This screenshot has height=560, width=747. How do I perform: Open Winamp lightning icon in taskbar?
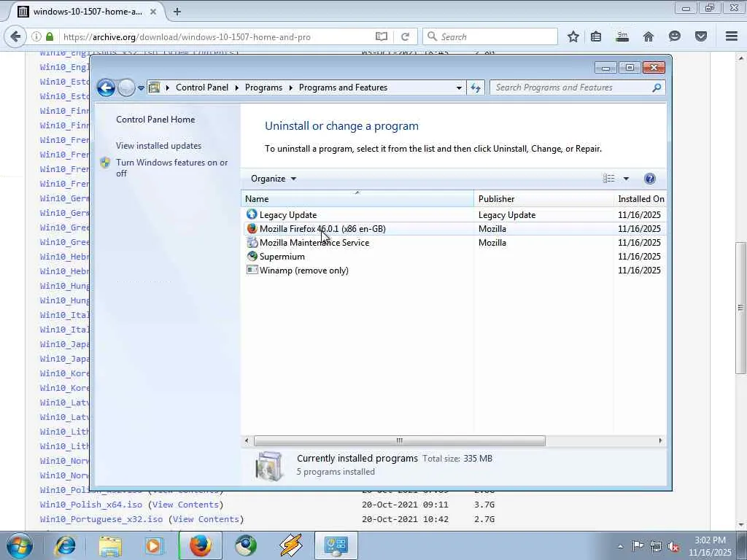pyautogui.click(x=291, y=545)
